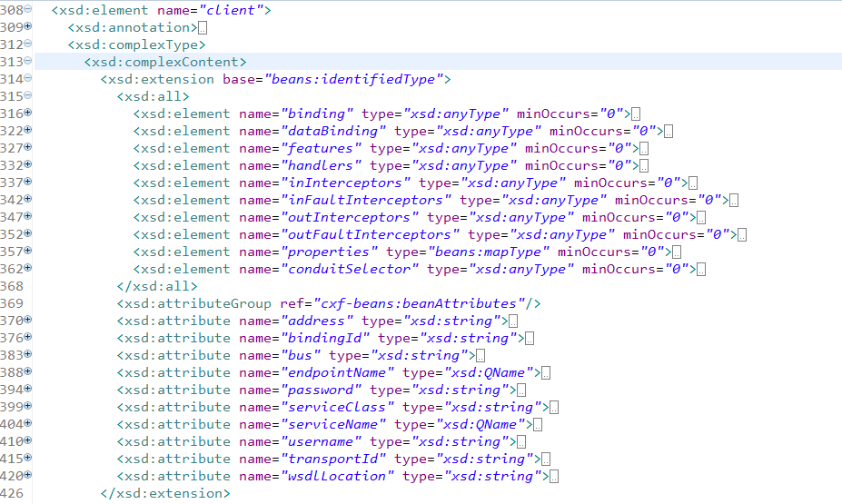This screenshot has height=504, width=842.
Task: Collapse the extension fold at line 314
Action: [x=27, y=78]
